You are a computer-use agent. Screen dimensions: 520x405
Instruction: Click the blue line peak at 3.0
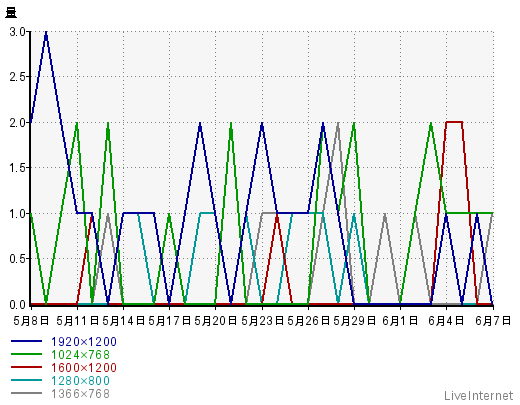[46, 32]
